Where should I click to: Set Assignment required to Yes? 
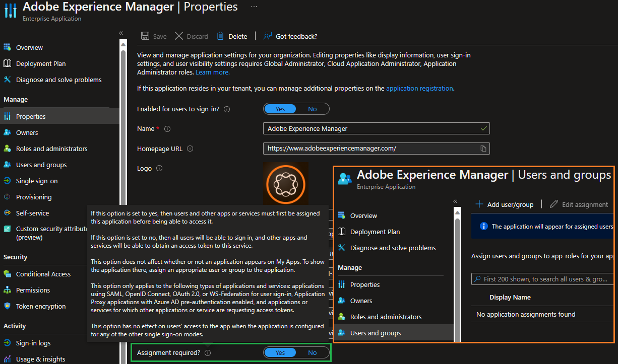coord(280,352)
